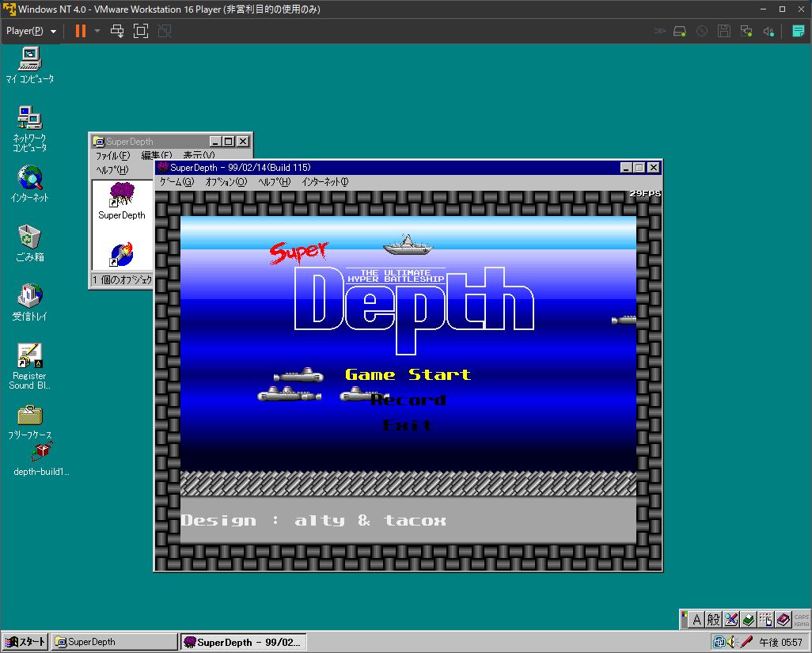Click the 29FPS counter in game

click(645, 193)
